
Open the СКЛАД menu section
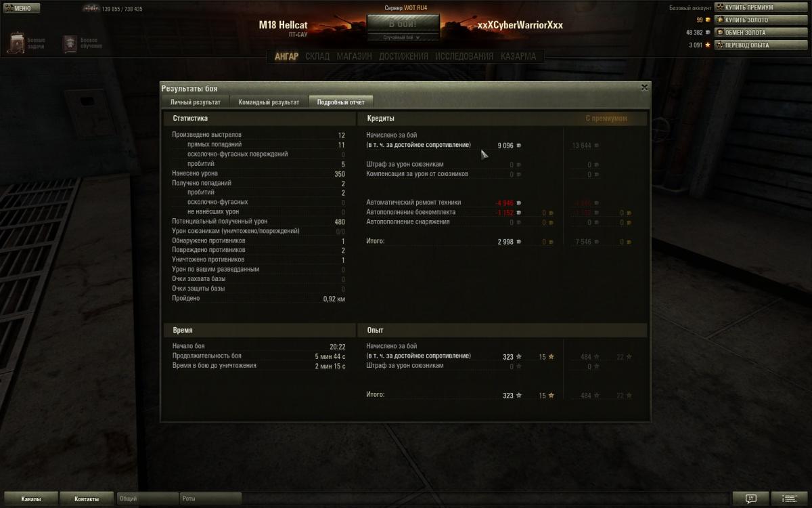pyautogui.click(x=317, y=57)
